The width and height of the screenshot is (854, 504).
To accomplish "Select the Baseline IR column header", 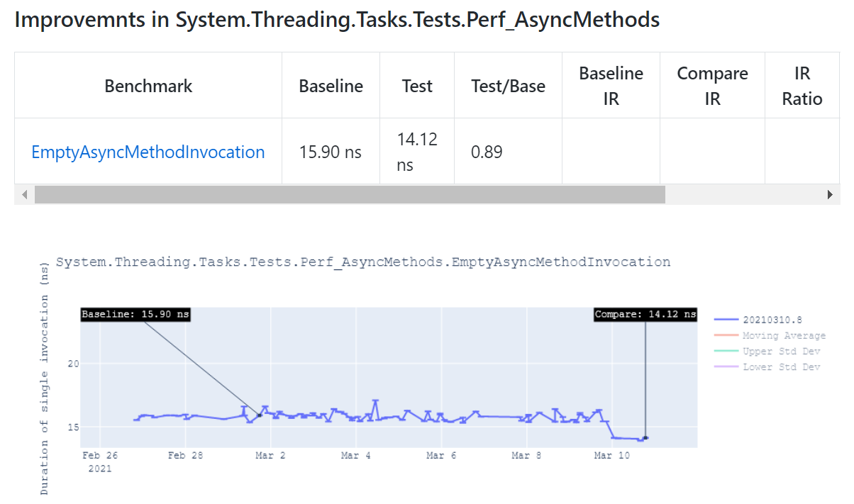I will (611, 86).
